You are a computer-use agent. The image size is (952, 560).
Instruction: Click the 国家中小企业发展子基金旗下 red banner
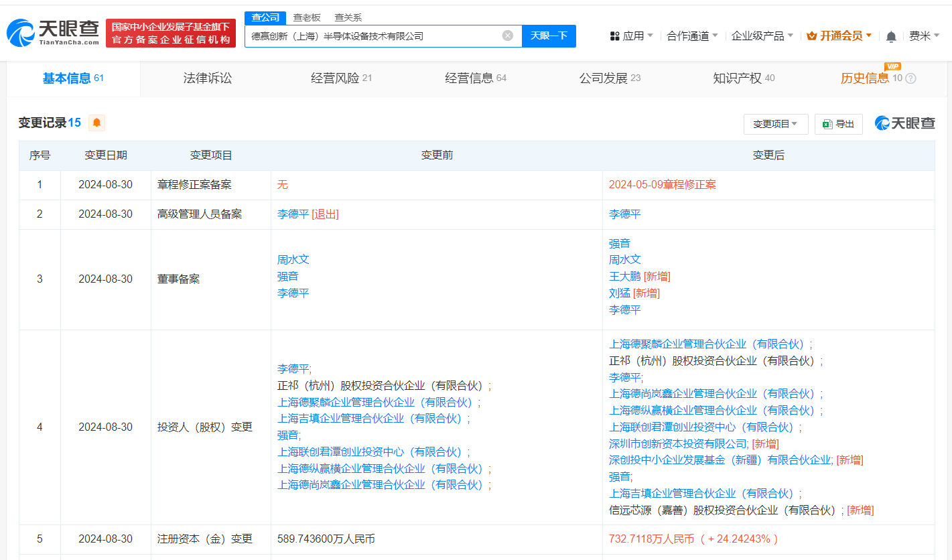pos(171,33)
